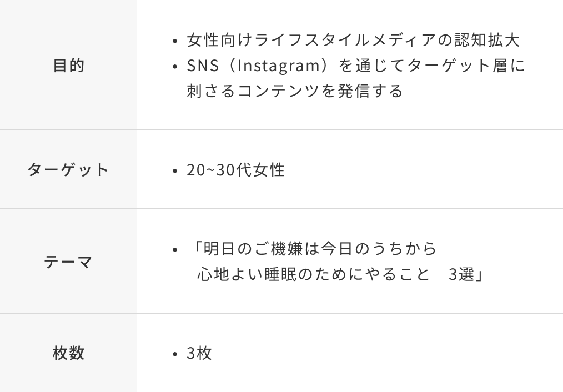Viewport: 563px width, 392px height.
Task: Click the bullet before 20~30代女性
Action: point(175,170)
